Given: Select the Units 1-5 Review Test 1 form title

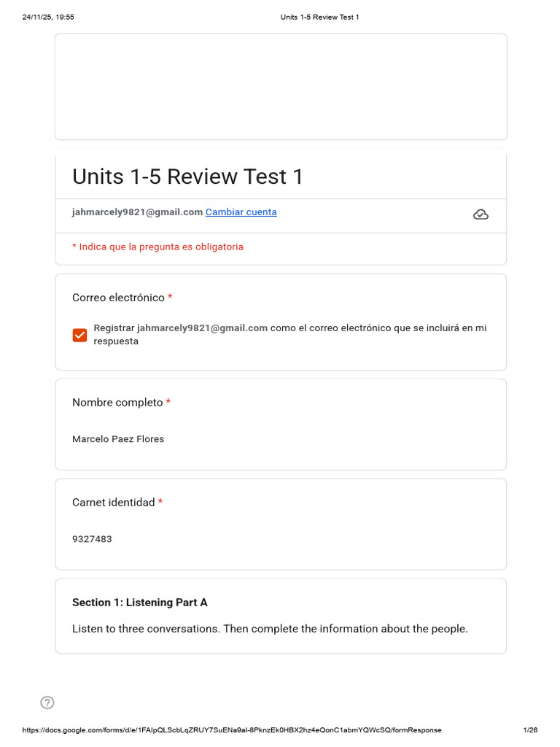Looking at the screenshot, I should click(x=187, y=177).
